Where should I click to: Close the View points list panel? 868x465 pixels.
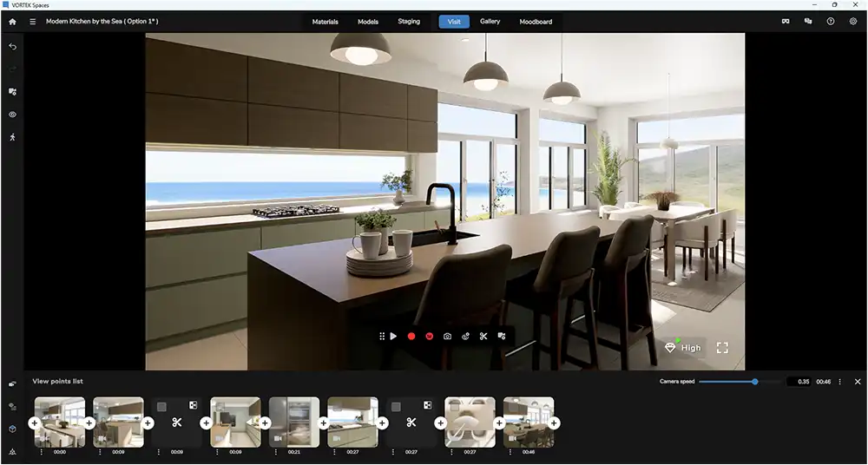(x=858, y=382)
